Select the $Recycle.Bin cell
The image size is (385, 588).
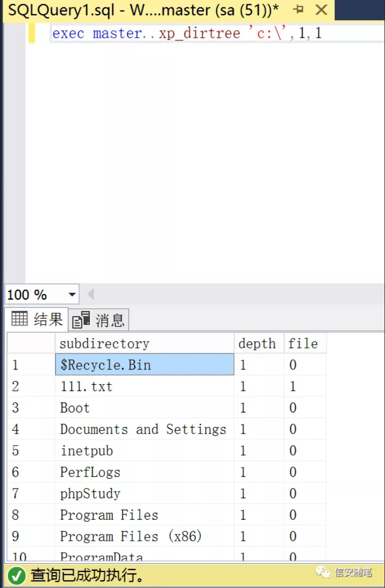click(145, 365)
